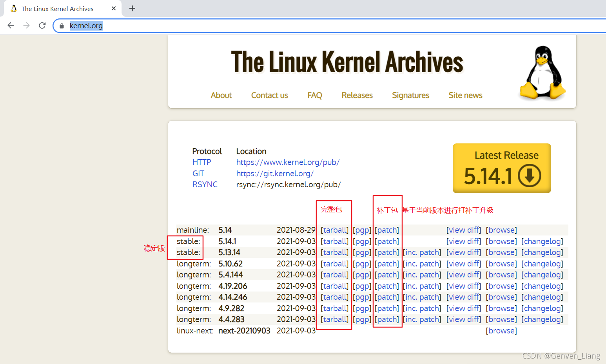The height and width of the screenshot is (364, 606).
Task: Reload the page with the refresh icon
Action: tap(42, 25)
